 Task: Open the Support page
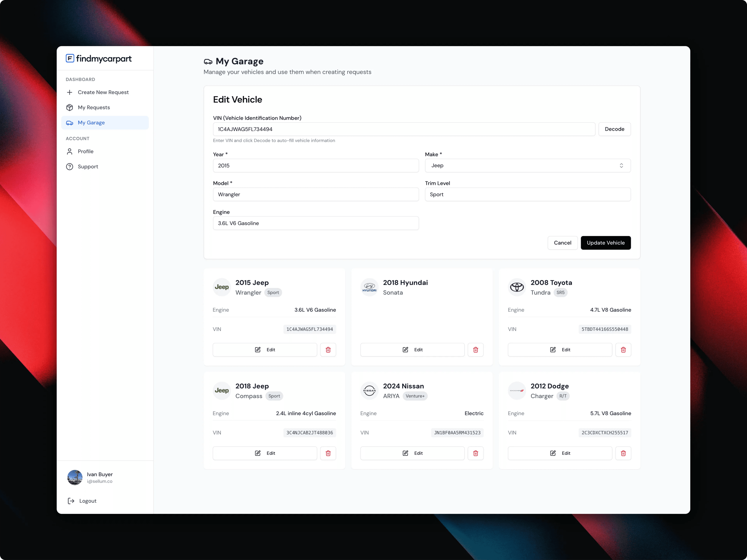point(88,166)
